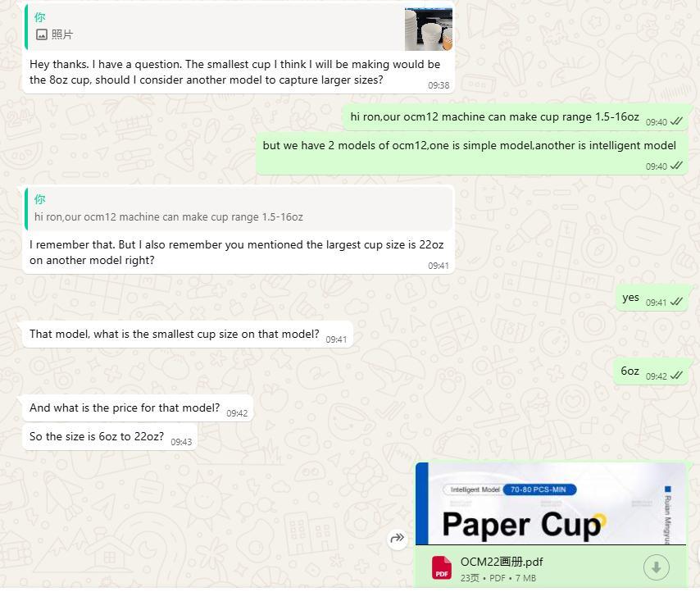Click the red PDF file icon
Image resolution: width=700 pixels, height=592 pixels.
coord(442,568)
